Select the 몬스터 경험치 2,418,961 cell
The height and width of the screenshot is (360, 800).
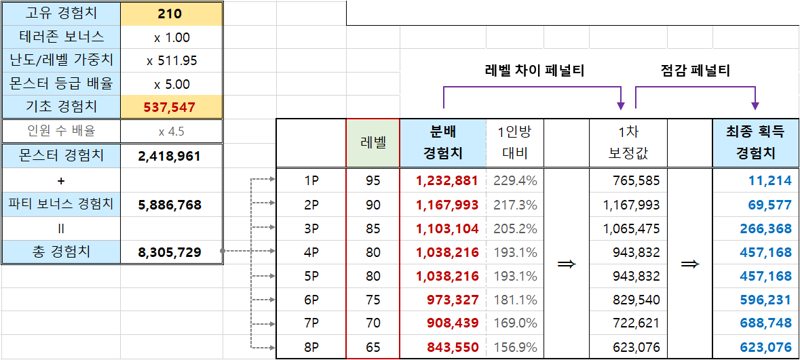pyautogui.click(x=172, y=157)
